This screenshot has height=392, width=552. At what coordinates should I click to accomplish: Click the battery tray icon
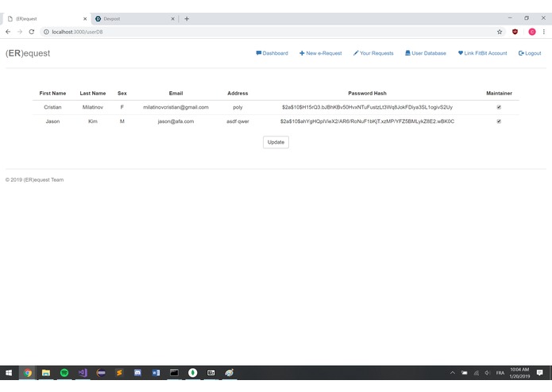pos(465,373)
